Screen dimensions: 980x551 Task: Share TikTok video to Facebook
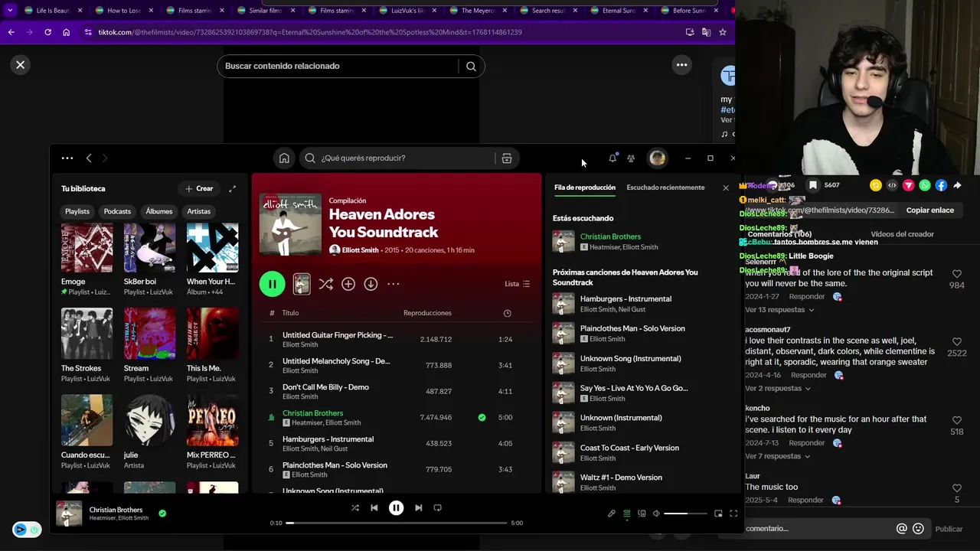click(x=941, y=185)
